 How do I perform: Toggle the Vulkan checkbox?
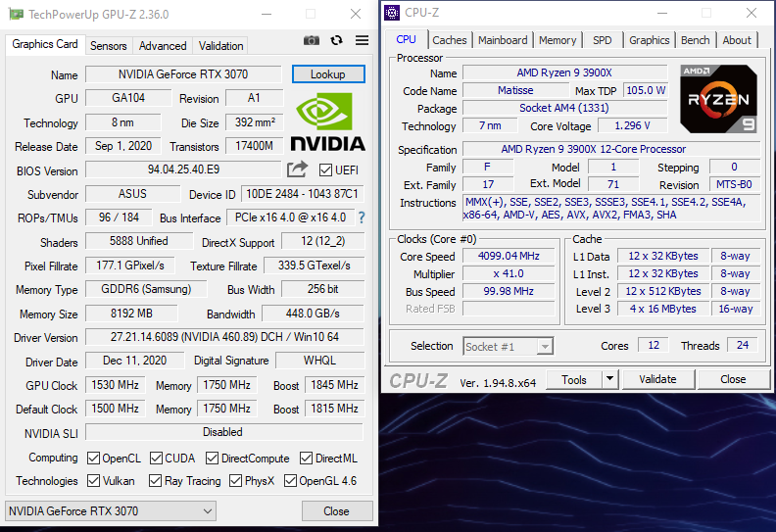point(93,480)
